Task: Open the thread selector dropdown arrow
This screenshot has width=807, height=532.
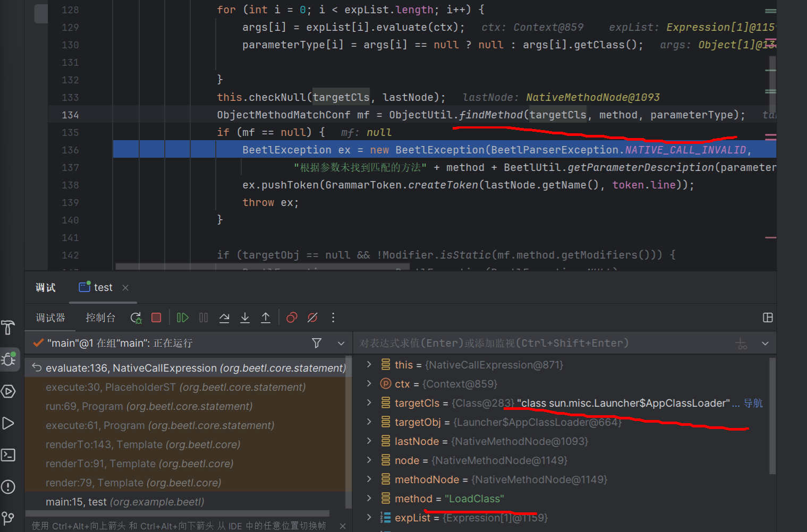Action: 341,344
